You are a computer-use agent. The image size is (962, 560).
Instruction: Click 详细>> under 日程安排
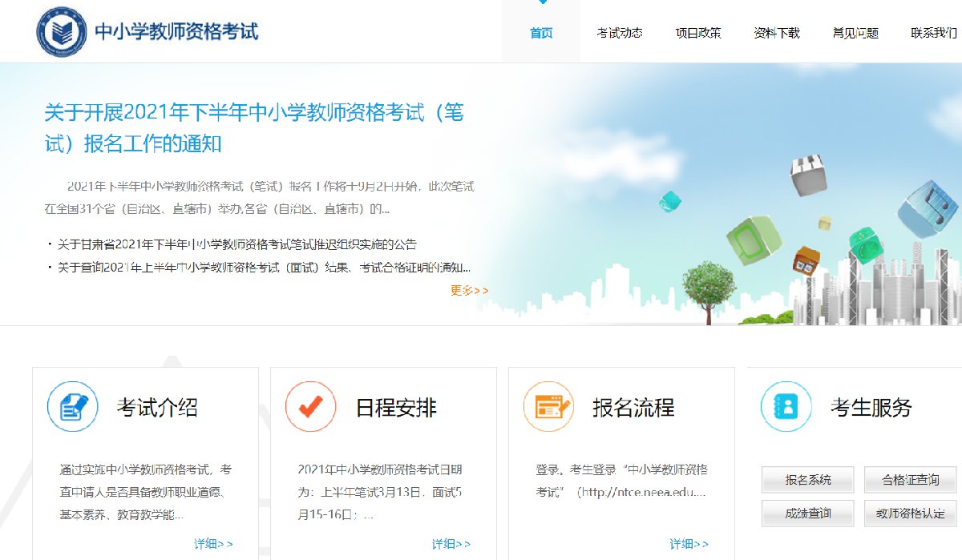click(x=451, y=544)
